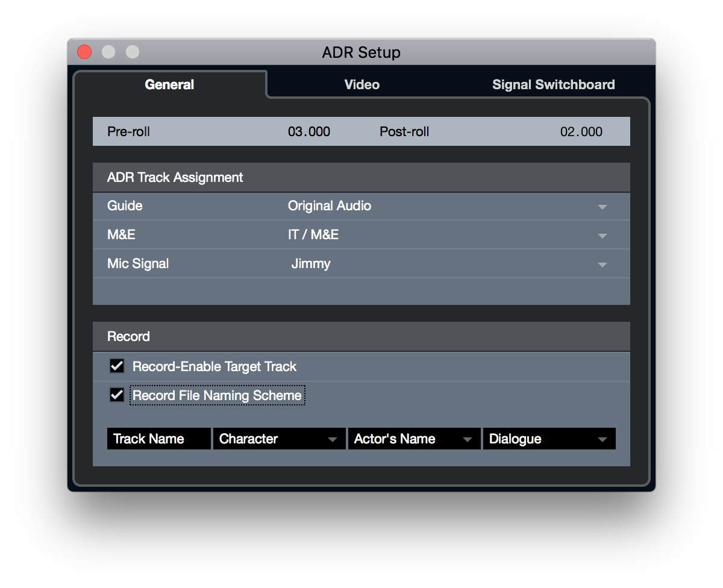Screen dimensions: 723x588
Task: Open the Mic Signal dropdown arrow
Action: point(602,264)
